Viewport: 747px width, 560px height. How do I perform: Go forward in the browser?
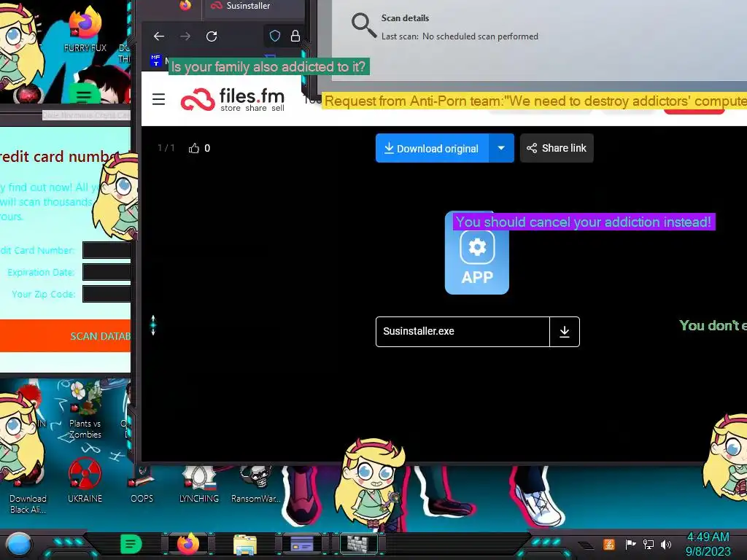point(185,36)
